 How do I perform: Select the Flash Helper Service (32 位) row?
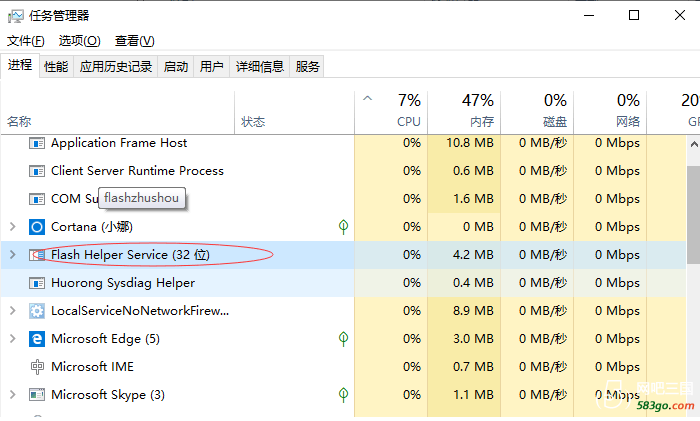[343, 255]
